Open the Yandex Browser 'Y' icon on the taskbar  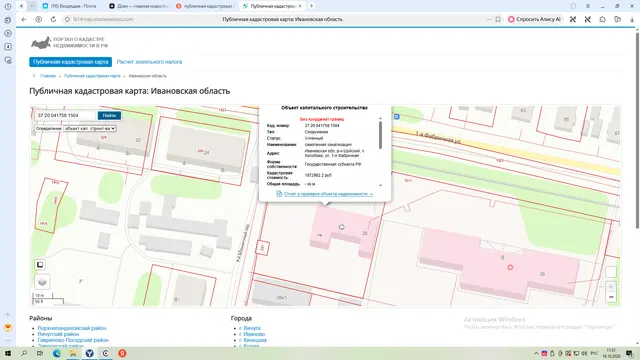click(x=89, y=353)
